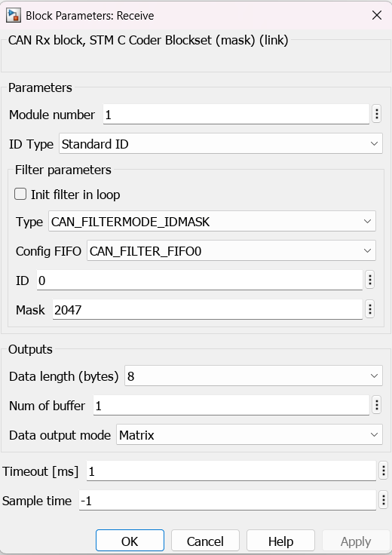392x555 pixels.
Task: Open the filter Type dropdown CAN_FILTERMODE_IDMASK
Action: click(212, 222)
